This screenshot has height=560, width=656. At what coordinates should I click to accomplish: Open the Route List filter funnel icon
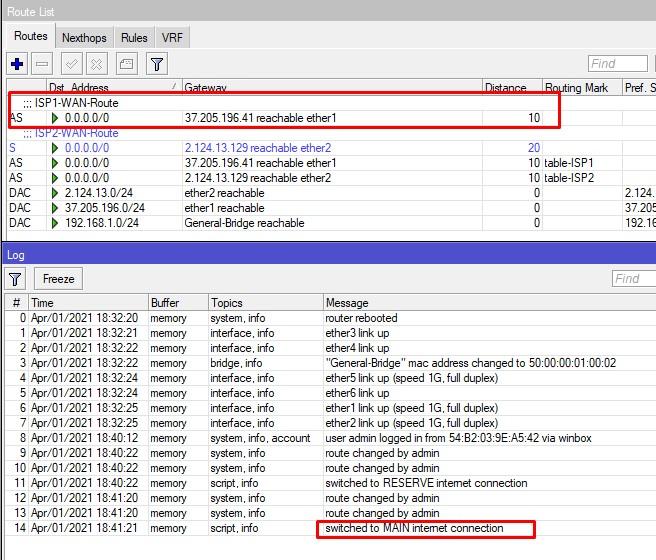pos(157,64)
